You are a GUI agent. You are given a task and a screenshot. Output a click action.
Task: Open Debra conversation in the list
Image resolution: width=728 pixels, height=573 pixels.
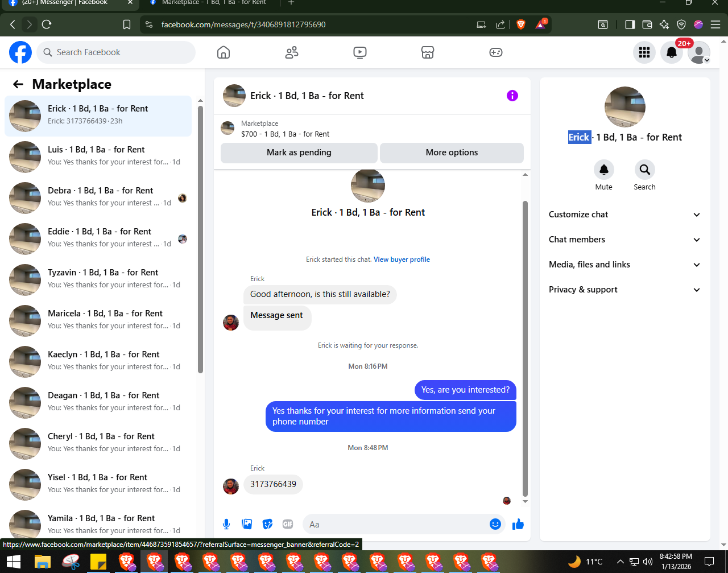[98, 198]
